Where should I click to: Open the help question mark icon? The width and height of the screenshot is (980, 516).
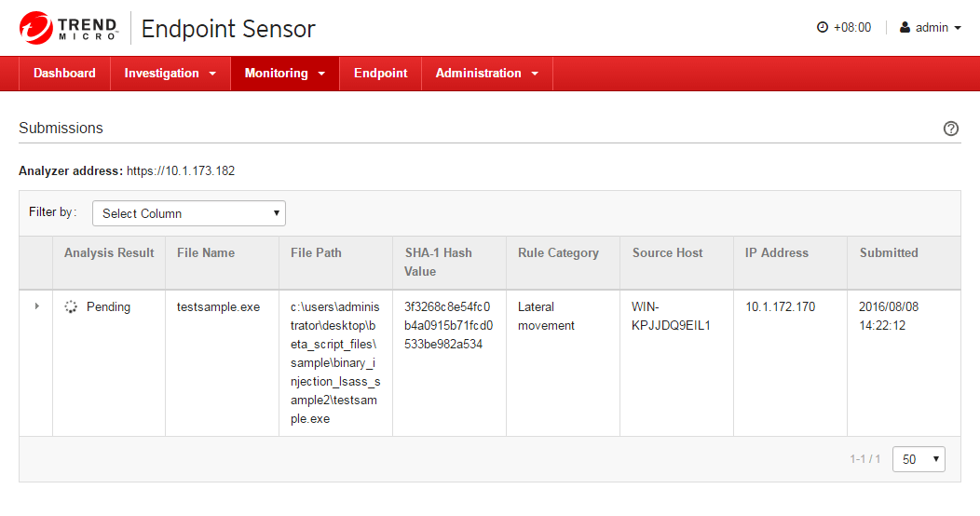pos(951,129)
